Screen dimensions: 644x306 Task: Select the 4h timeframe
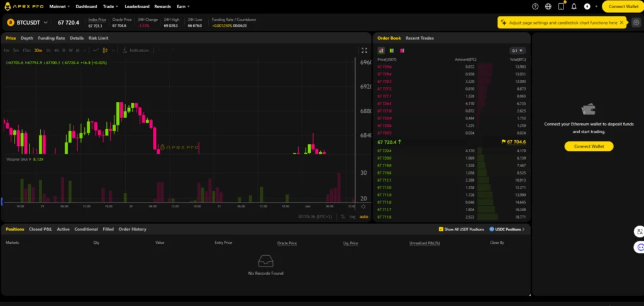[x=56, y=50]
